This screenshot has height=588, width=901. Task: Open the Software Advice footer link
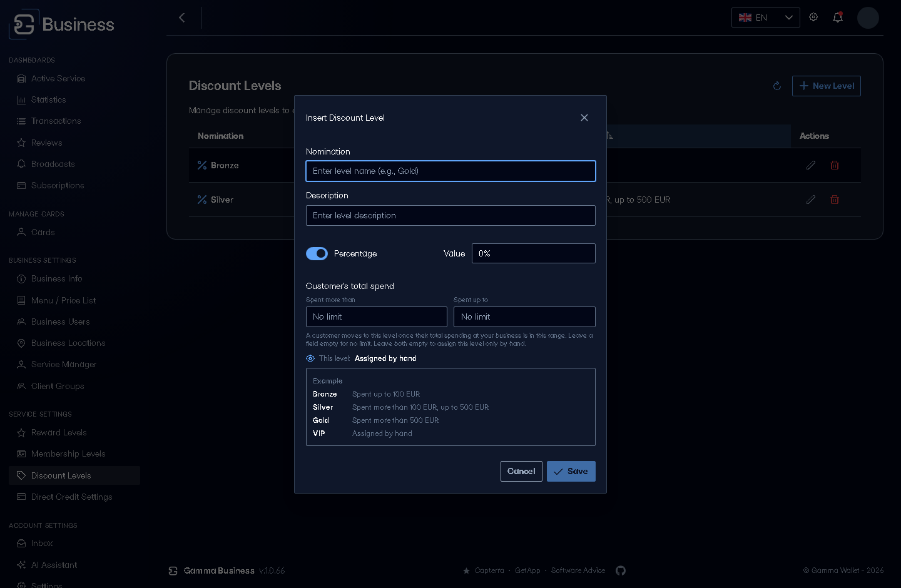click(x=578, y=570)
